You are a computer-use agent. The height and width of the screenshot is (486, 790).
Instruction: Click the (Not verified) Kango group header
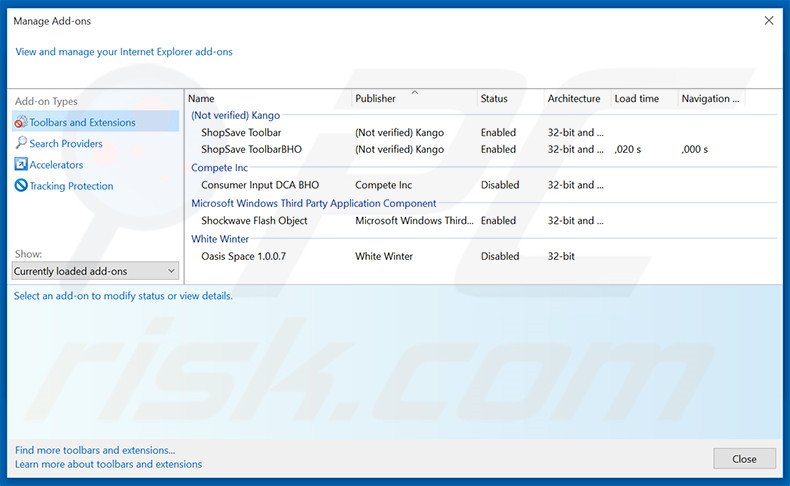[x=235, y=115]
